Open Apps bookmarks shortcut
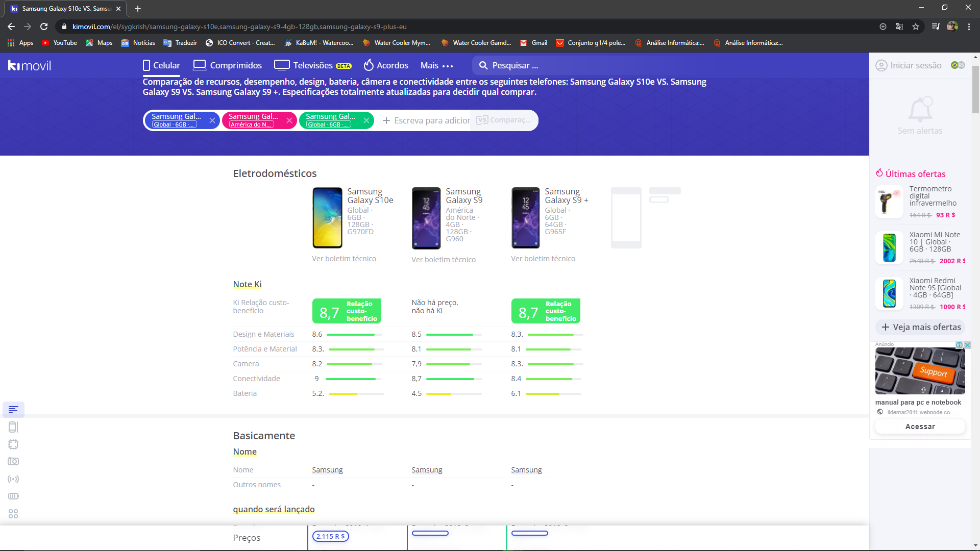This screenshot has width=980, height=551. click(x=21, y=43)
